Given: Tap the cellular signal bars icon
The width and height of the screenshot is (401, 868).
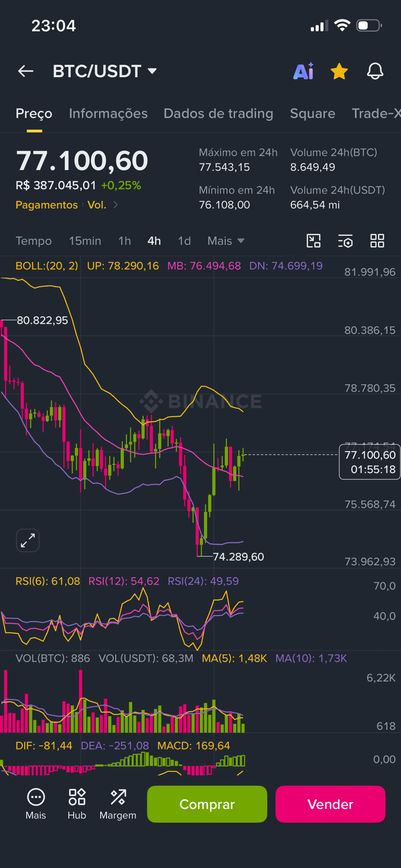Looking at the screenshot, I should [x=319, y=26].
